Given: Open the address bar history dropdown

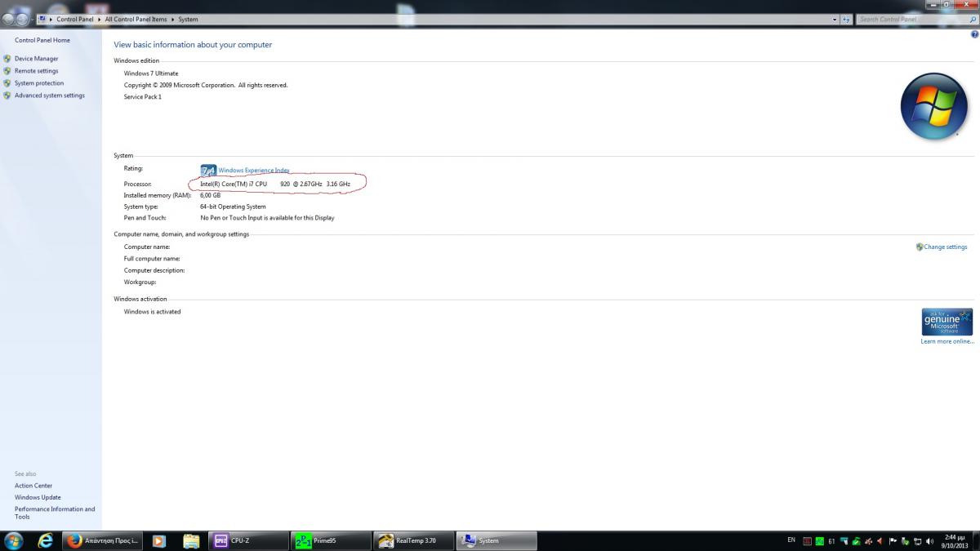Looking at the screenshot, I should [835, 19].
